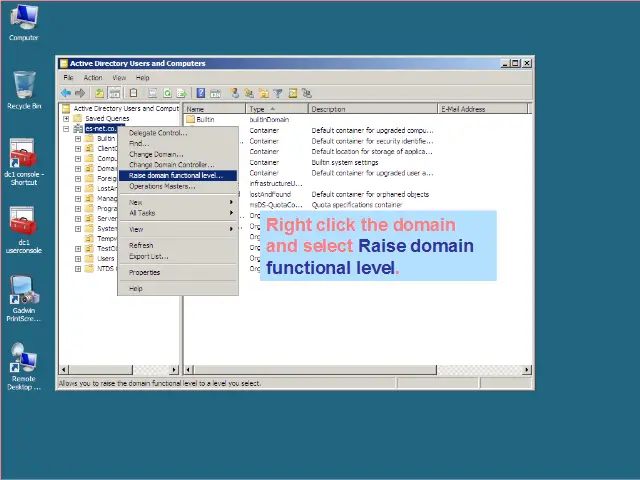
Task: Click the clipboard icon in the toolbar
Action: (133, 93)
